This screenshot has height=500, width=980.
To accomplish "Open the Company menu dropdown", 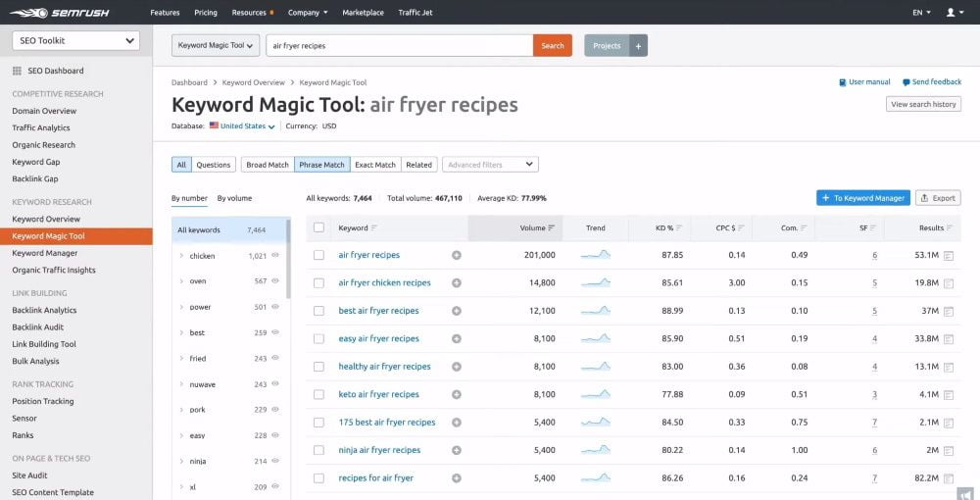I will coord(308,13).
